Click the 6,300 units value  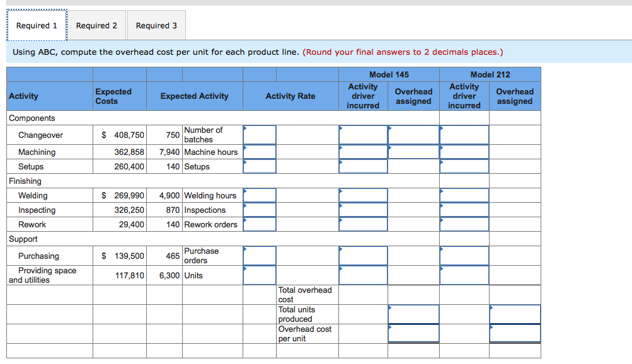click(x=169, y=275)
